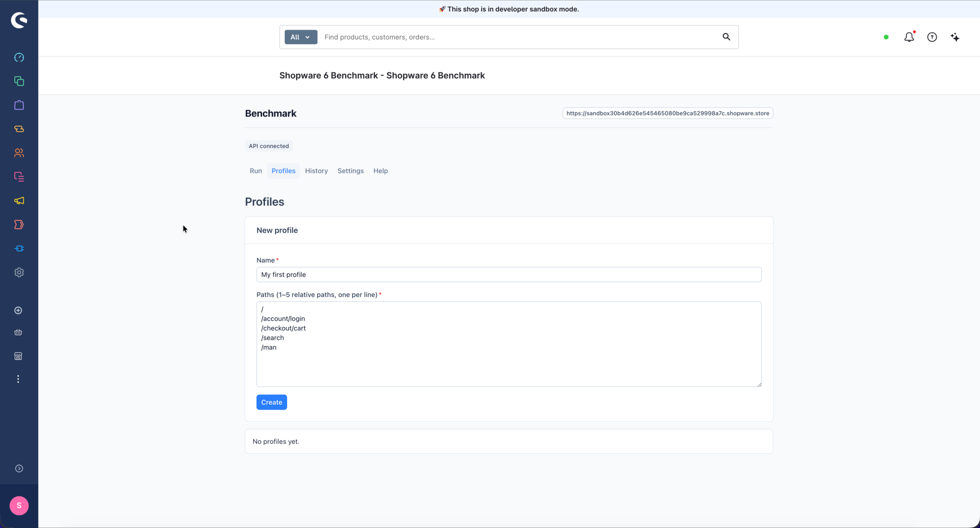Click the red tag-shaped sidebar icon
The height and width of the screenshot is (528, 980).
point(19,225)
